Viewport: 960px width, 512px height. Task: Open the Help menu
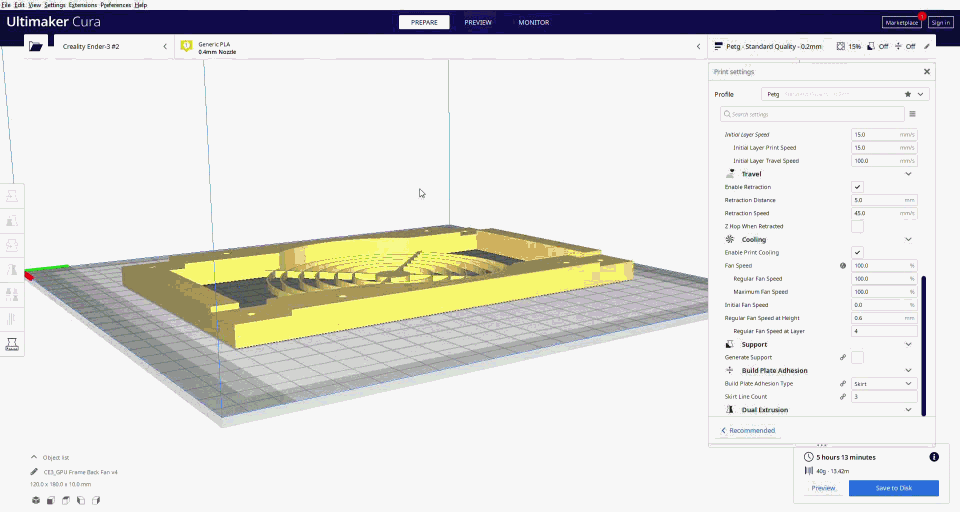(141, 5)
